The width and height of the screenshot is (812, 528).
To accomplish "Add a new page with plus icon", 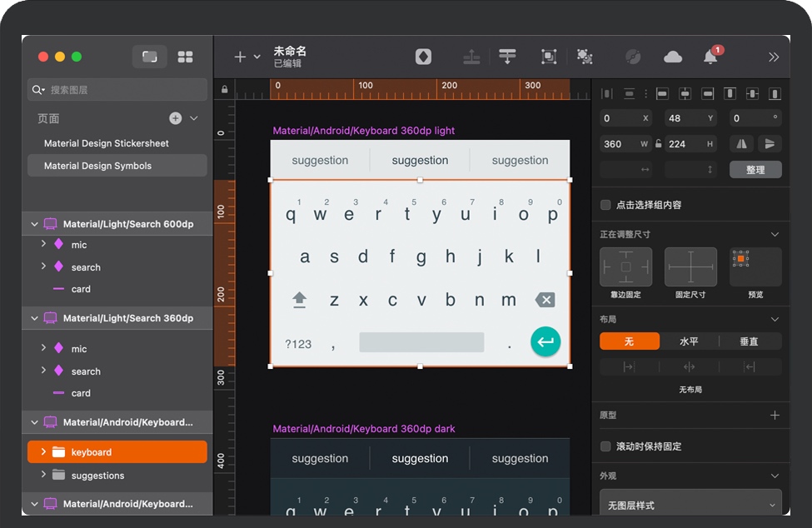I will (x=175, y=118).
